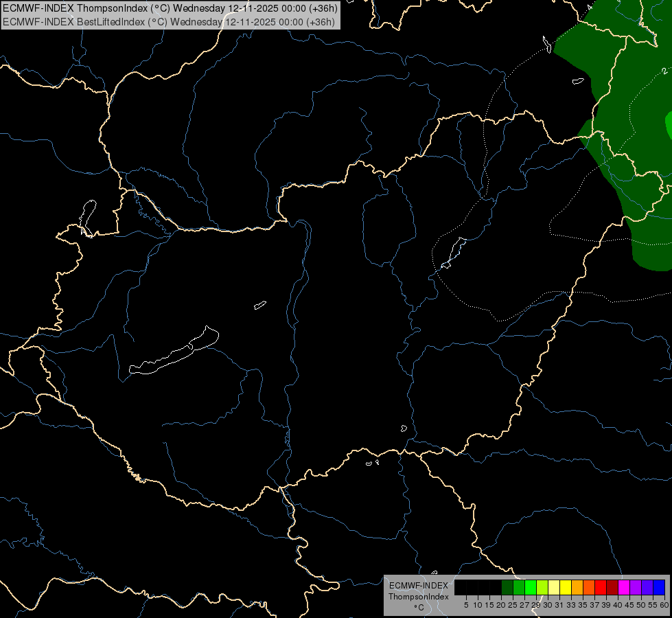Click the contour label 2 in green area

click(x=664, y=71)
